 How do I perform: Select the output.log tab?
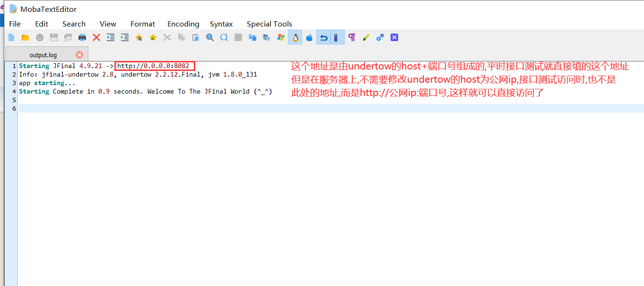click(x=44, y=54)
